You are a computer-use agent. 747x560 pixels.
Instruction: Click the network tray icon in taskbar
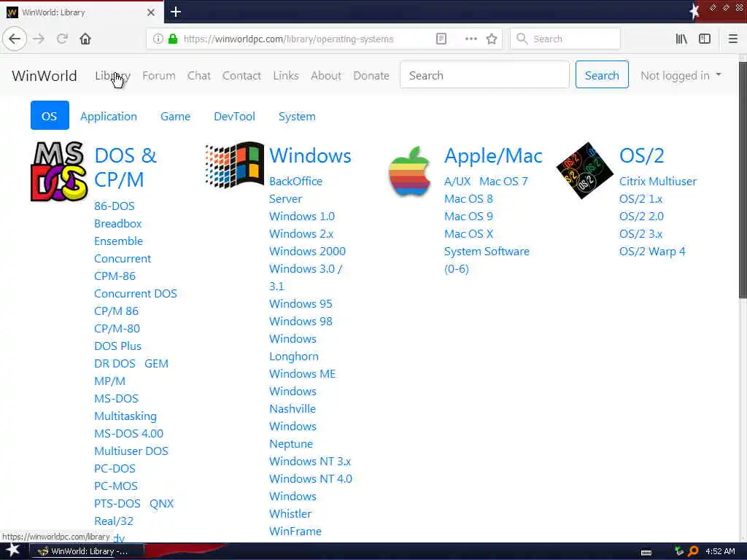point(679,551)
